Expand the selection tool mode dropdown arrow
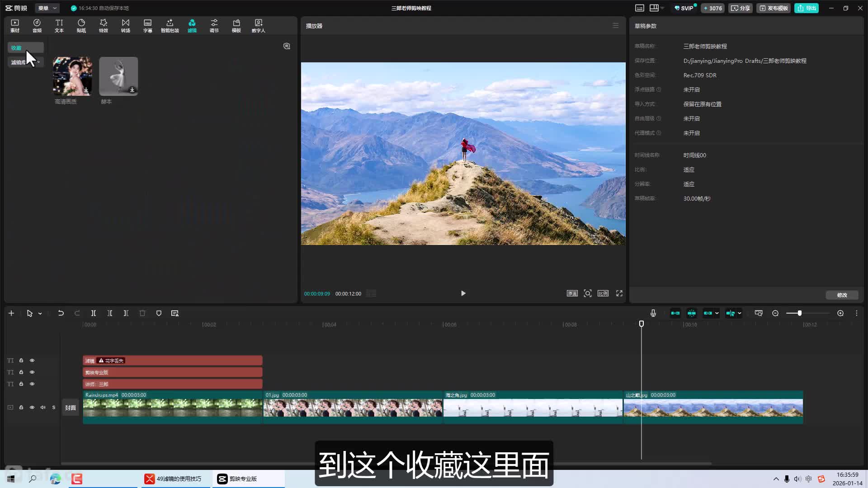 40,313
